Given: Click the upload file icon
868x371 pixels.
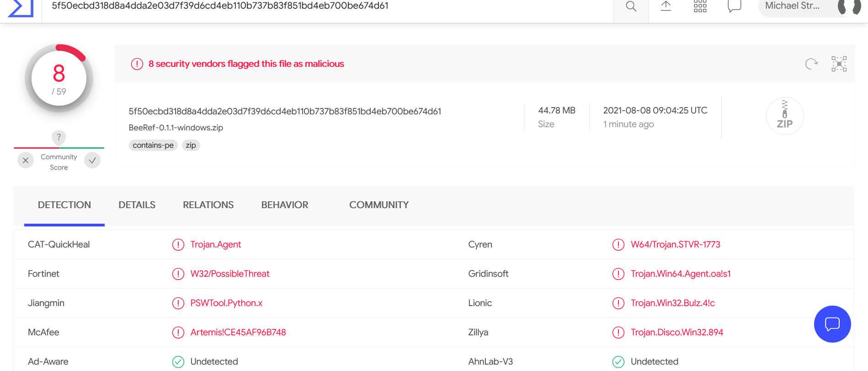Looking at the screenshot, I should pos(666,6).
